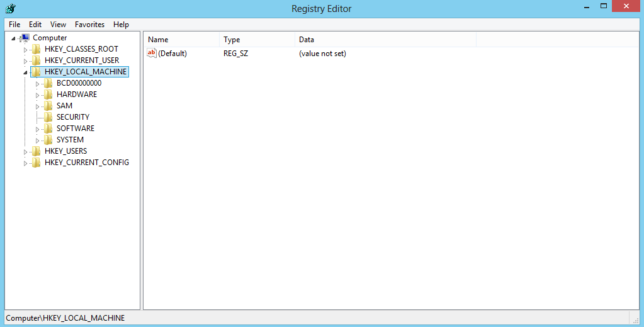Select the SYSTEM key label
Image resolution: width=644 pixels, height=327 pixels.
click(x=71, y=140)
